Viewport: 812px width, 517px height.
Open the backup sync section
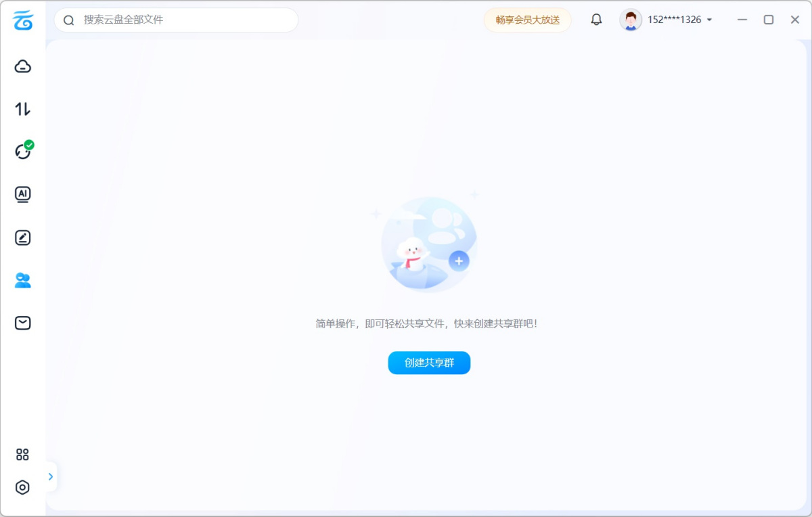(x=22, y=151)
